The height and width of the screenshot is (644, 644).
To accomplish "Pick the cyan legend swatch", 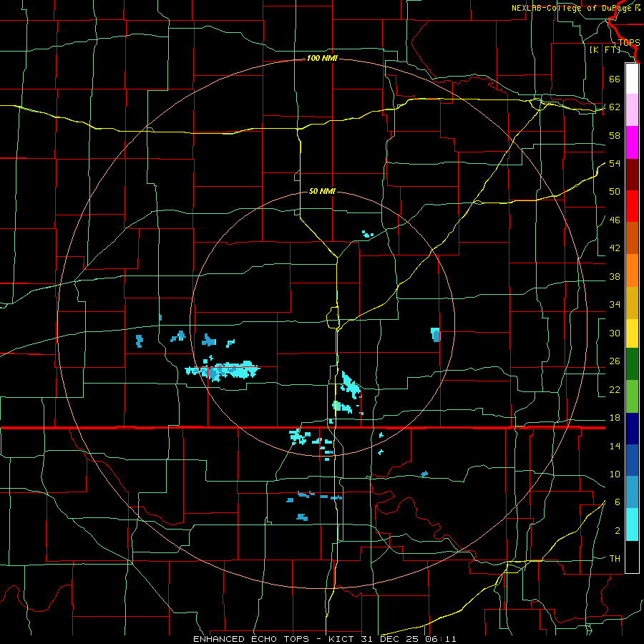I will tap(632, 525).
